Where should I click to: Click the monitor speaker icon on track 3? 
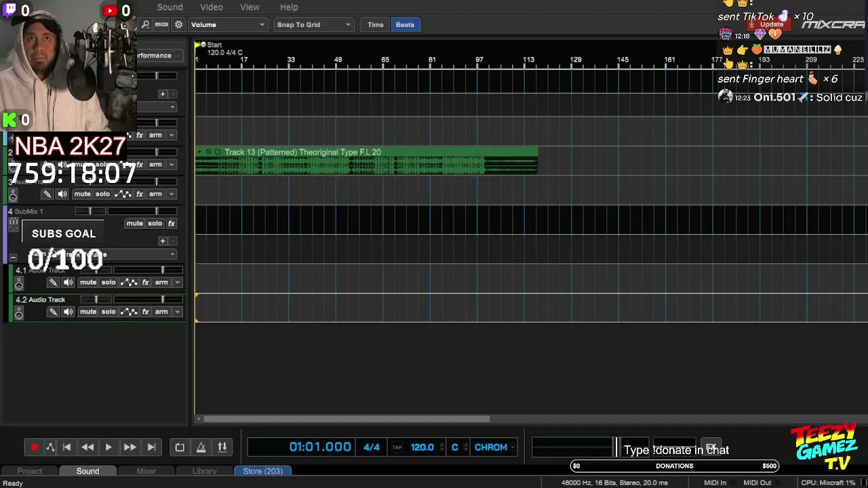(62, 194)
